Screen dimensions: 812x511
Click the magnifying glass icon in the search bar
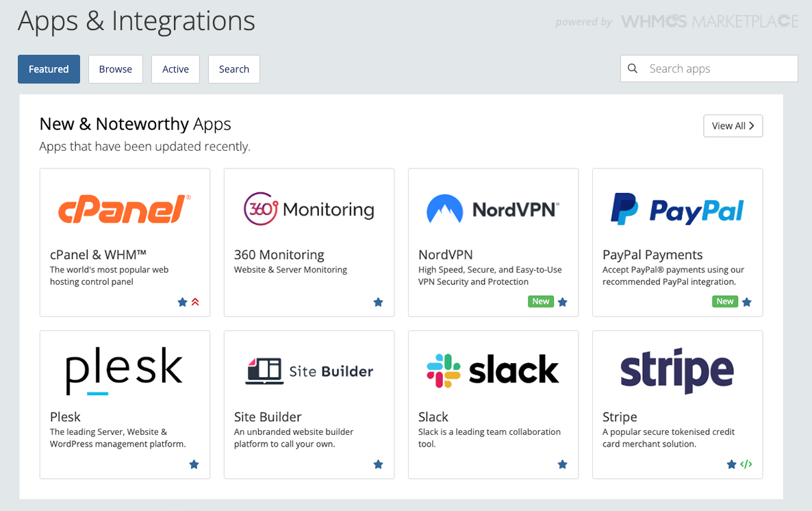click(632, 68)
